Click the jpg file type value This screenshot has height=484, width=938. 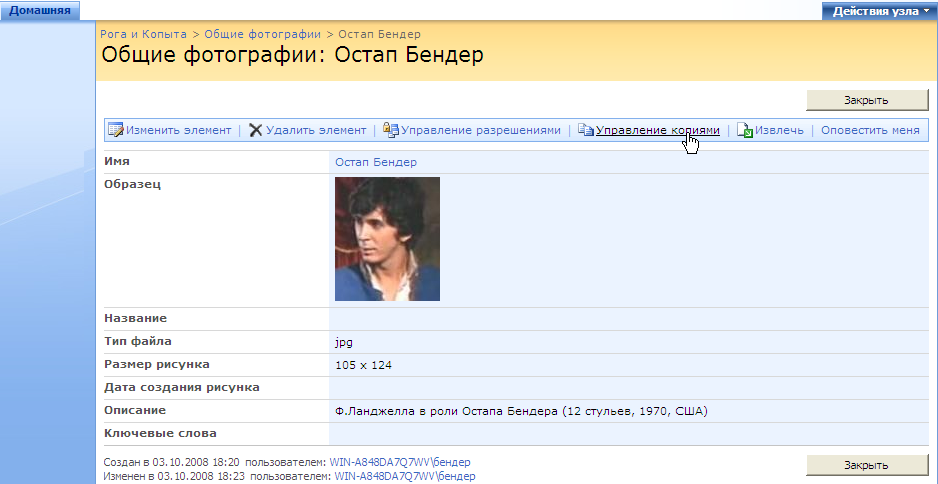click(344, 343)
